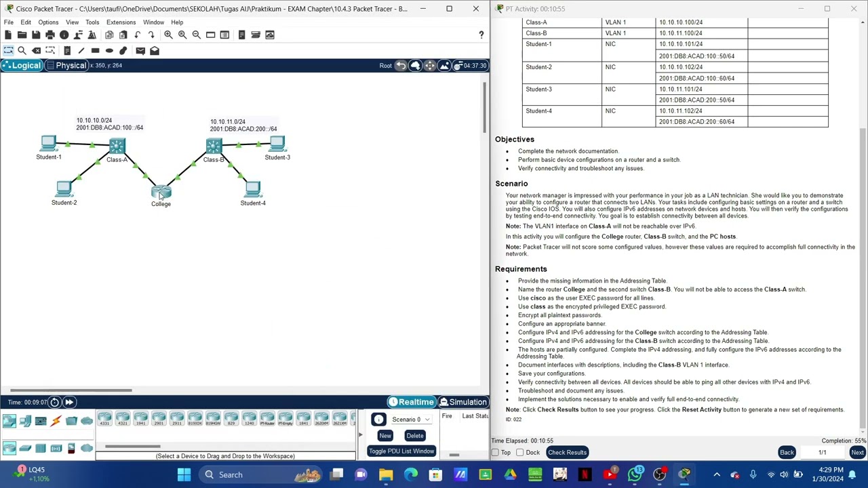The image size is (868, 488).
Task: Choose the Draw Ellipse tool
Action: [x=109, y=51]
